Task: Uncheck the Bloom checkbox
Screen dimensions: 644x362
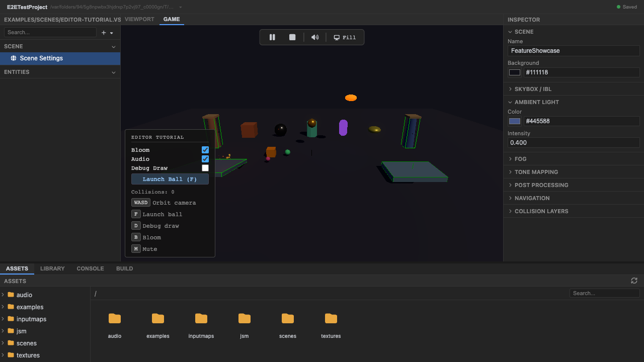Action: (205, 150)
